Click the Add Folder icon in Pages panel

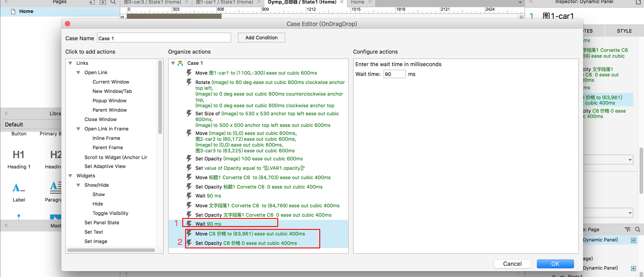coord(103,2)
